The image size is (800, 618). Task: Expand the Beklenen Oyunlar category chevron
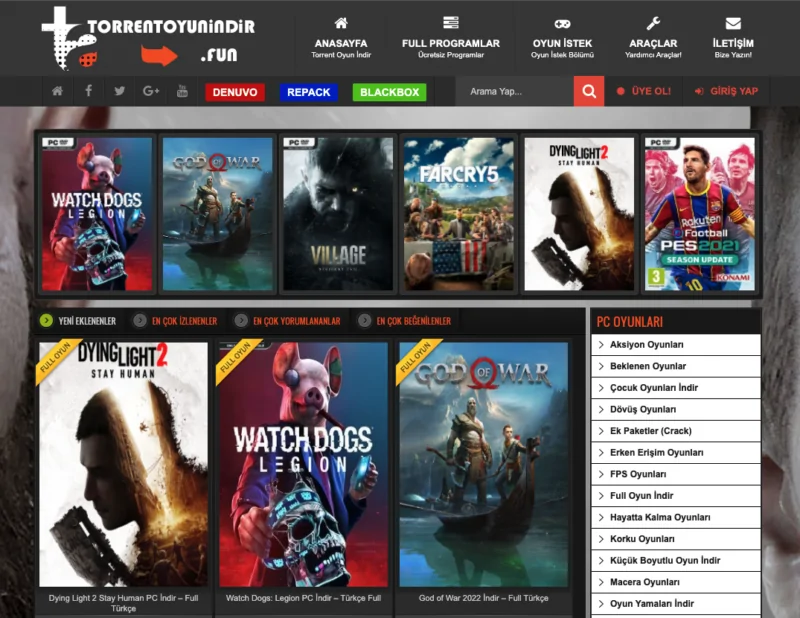(601, 366)
